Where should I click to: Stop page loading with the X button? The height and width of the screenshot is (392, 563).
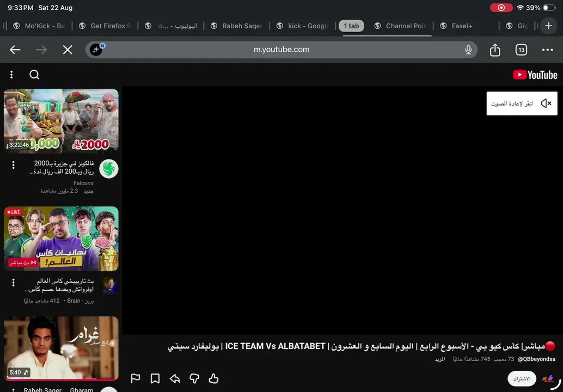tap(68, 50)
